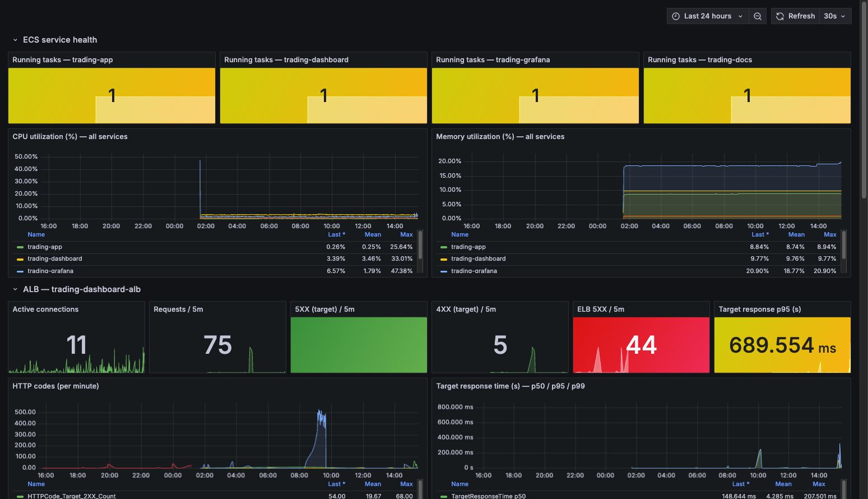This screenshot has height=499, width=868.
Task: Collapse the ECS service health row
Action: pos(54,40)
